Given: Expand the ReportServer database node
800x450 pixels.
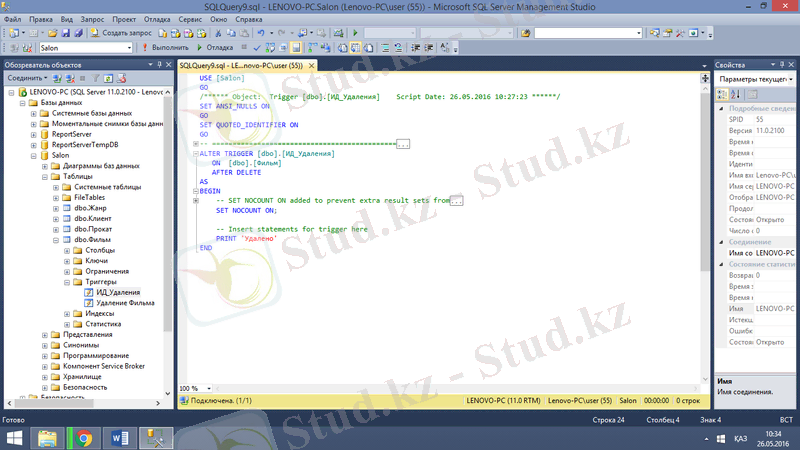Looking at the screenshot, I should coord(34,135).
